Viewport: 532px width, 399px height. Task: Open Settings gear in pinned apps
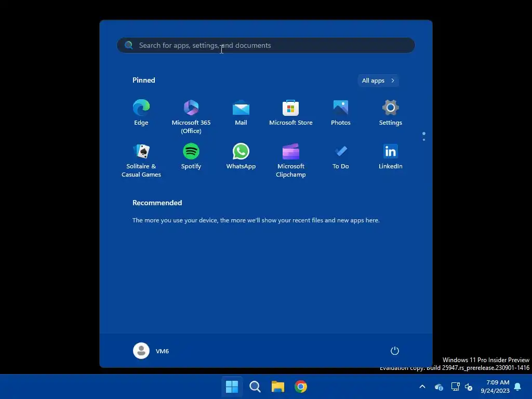coord(391,113)
